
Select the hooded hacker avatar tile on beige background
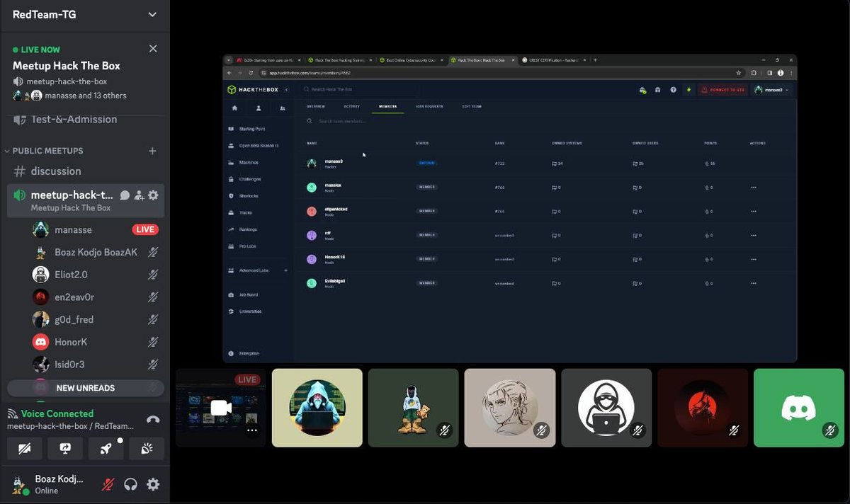tap(317, 408)
